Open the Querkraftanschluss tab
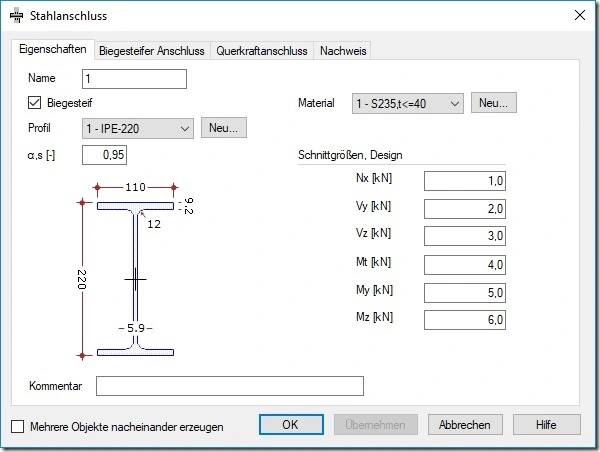 click(262, 51)
